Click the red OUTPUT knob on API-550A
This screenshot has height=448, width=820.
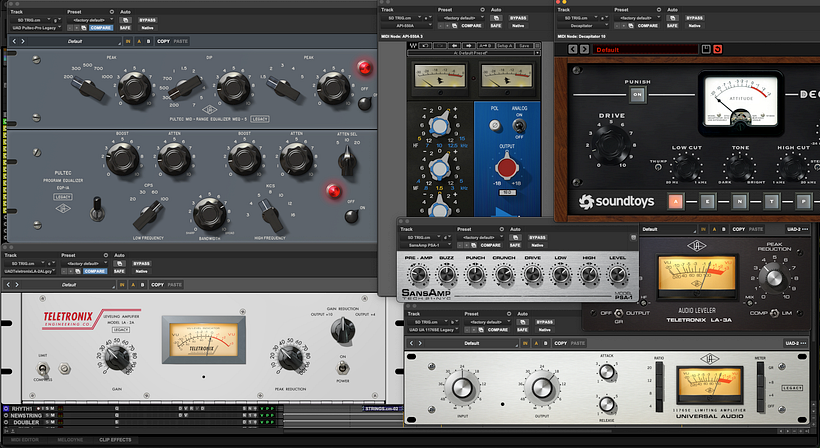pos(506,167)
